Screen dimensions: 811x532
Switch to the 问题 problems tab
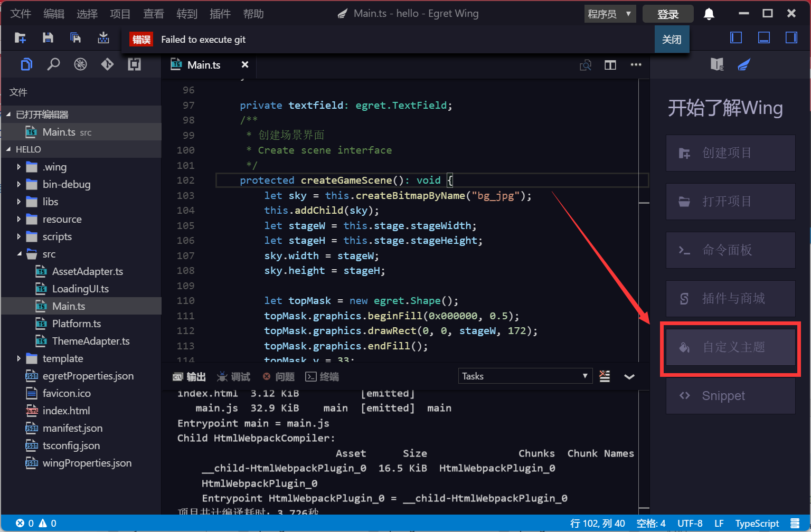pos(279,377)
